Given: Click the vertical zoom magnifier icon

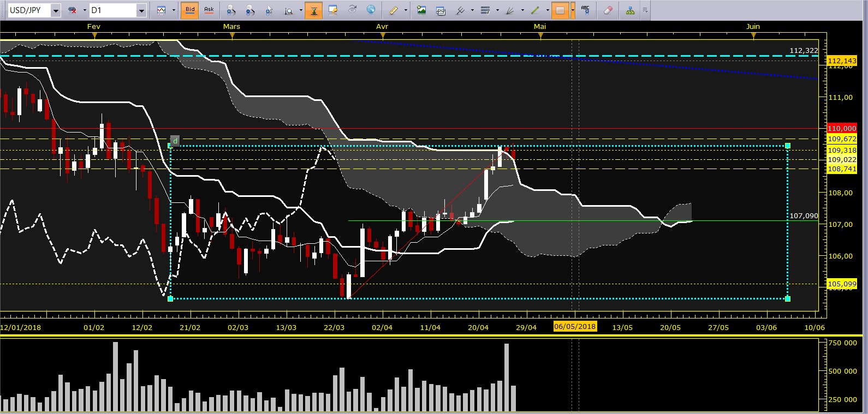Looking at the screenshot, I should (x=289, y=10).
